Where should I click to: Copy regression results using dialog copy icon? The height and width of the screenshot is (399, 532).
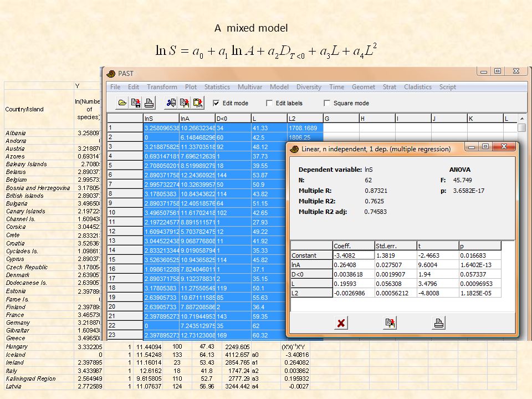[390, 323]
